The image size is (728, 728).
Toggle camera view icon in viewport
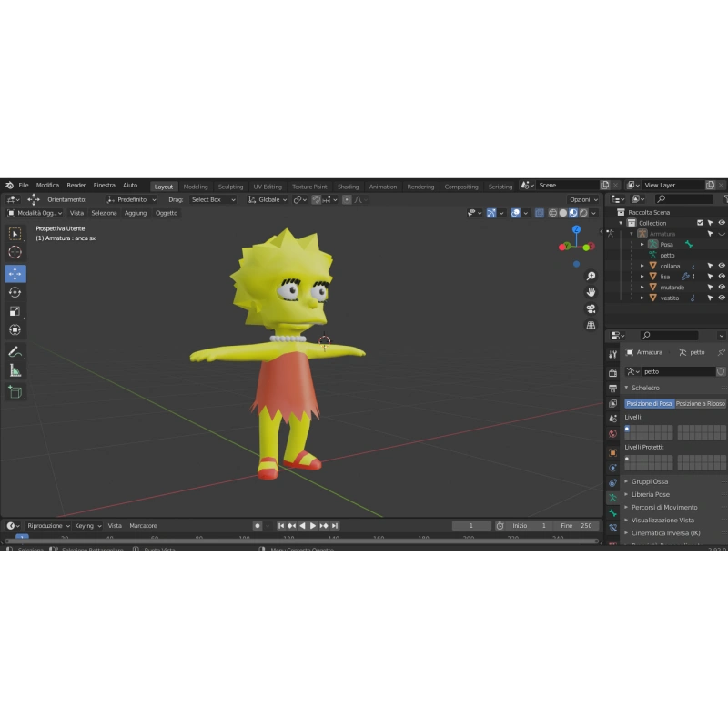(x=591, y=308)
